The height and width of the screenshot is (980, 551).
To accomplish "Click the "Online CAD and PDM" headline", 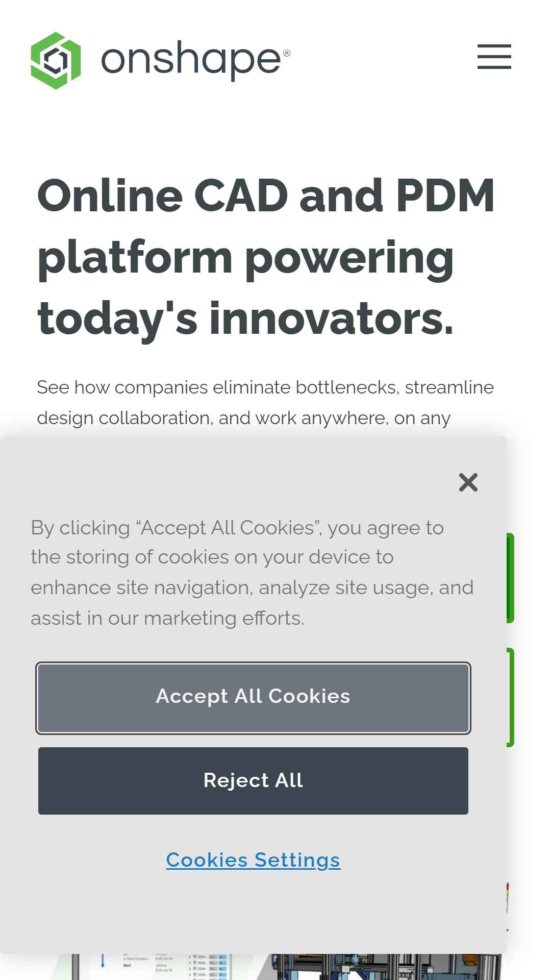I will coord(265,195).
